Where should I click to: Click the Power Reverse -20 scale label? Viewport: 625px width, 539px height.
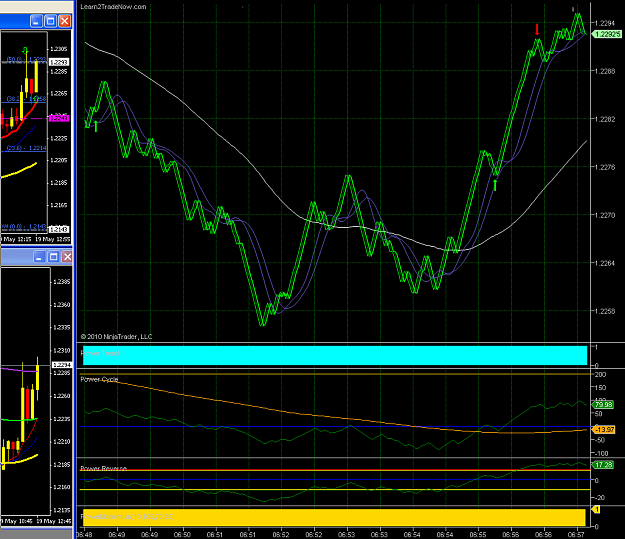(599, 498)
